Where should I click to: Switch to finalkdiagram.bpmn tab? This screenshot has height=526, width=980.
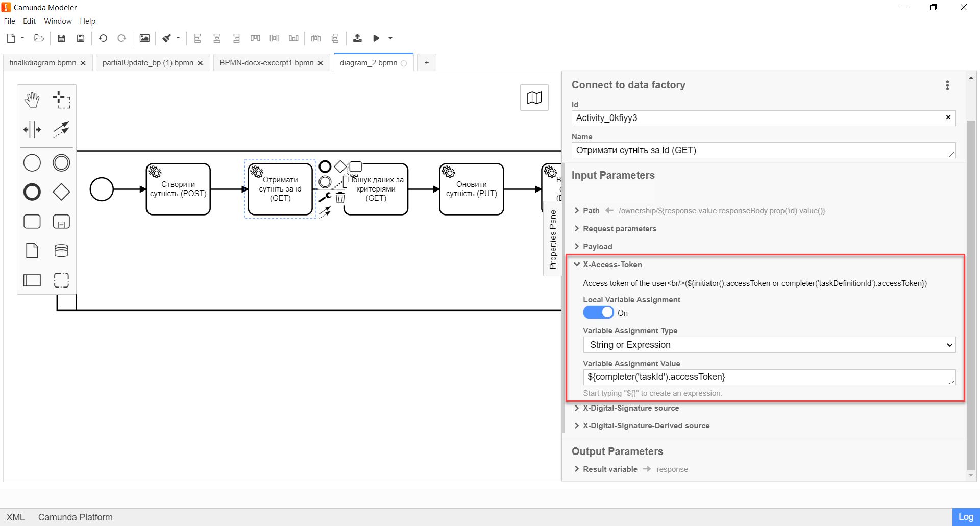click(43, 63)
